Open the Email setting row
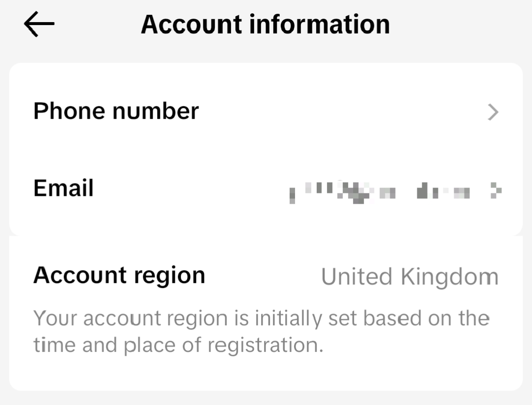 (266, 188)
